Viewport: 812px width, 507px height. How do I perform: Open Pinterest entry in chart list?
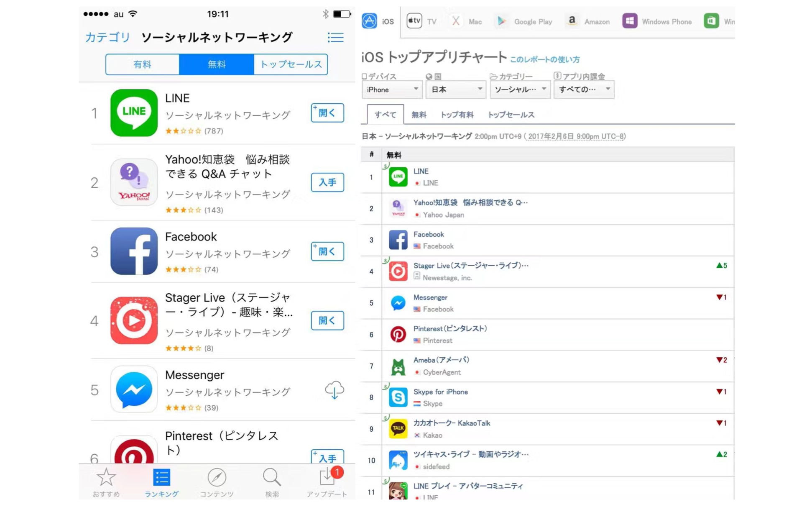tap(547, 335)
